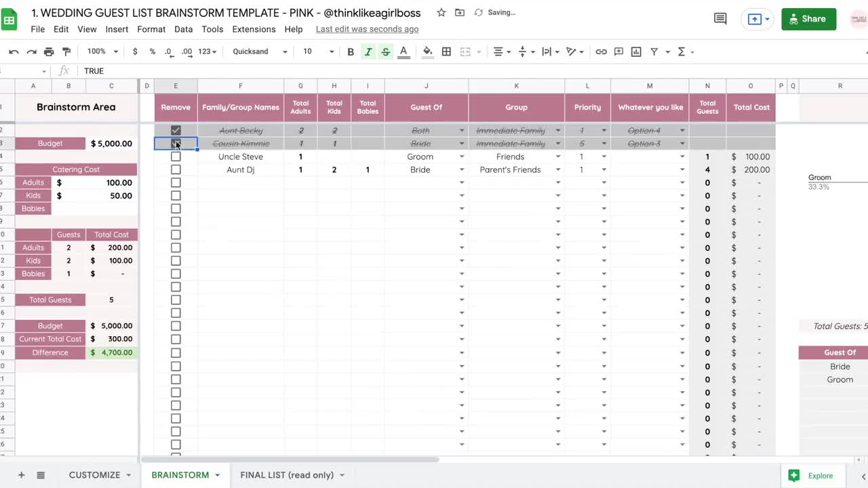The width and height of the screenshot is (868, 488).
Task: Open the File menu
Action: (x=38, y=29)
